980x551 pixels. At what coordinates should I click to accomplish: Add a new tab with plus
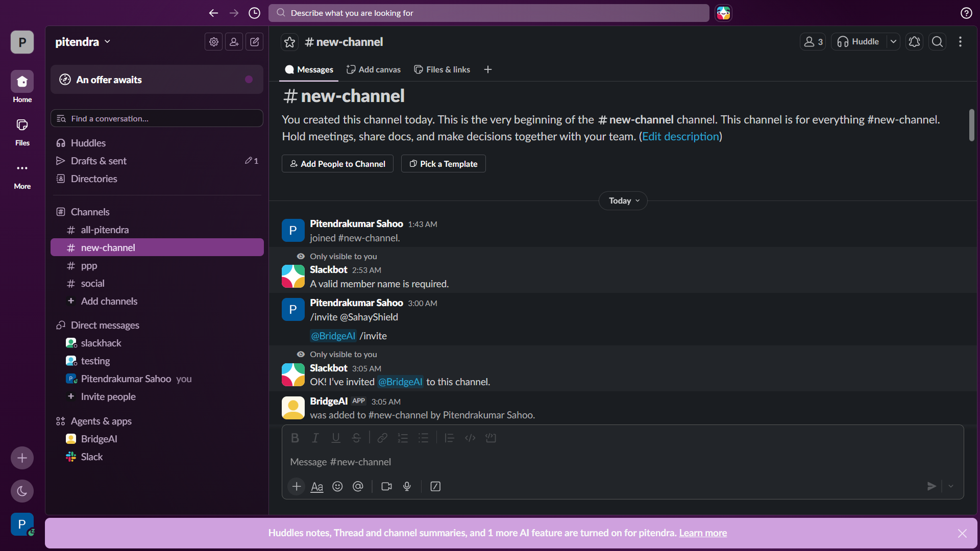point(488,70)
